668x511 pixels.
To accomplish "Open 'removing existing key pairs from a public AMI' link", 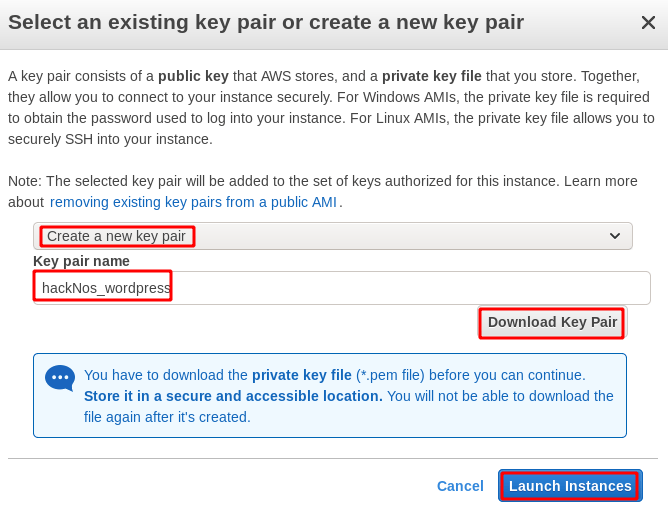I will pos(193,202).
